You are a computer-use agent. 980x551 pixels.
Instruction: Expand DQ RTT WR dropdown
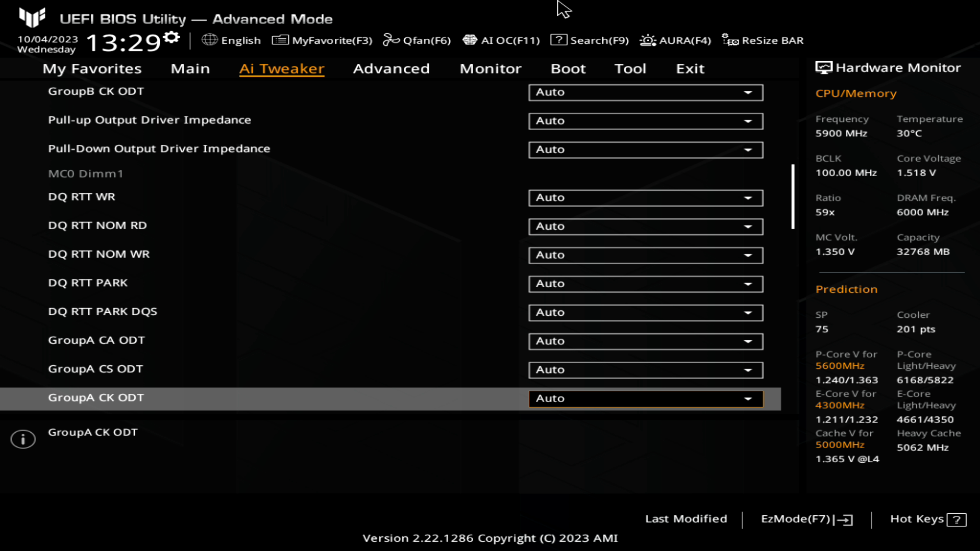click(x=748, y=197)
